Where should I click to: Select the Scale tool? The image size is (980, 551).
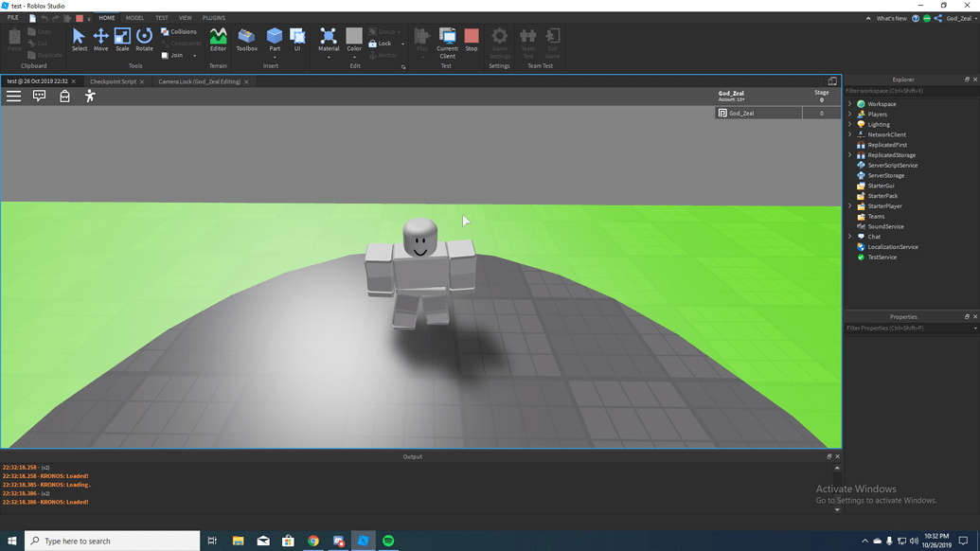[x=122, y=36]
